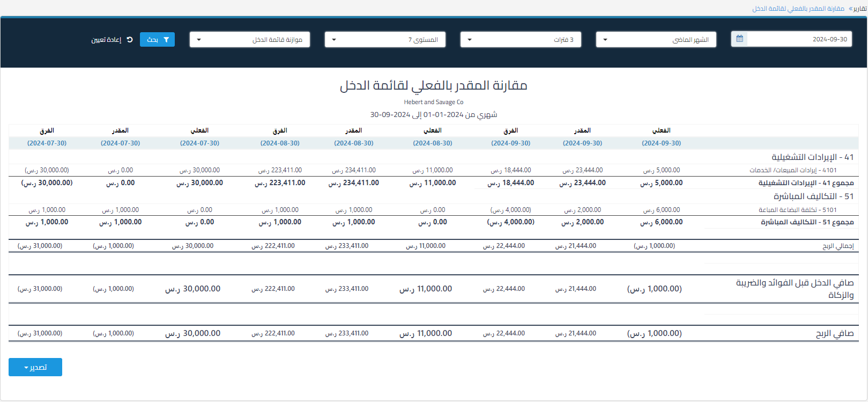Click the صافي الربح net profit label
Viewport: 868px width, 402px height.
pos(835,333)
